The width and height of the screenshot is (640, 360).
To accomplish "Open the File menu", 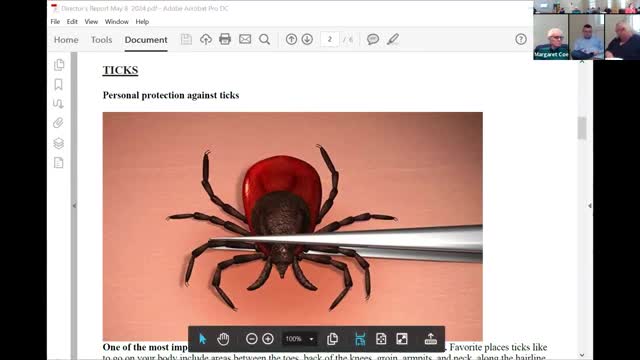I will click(x=55, y=22).
